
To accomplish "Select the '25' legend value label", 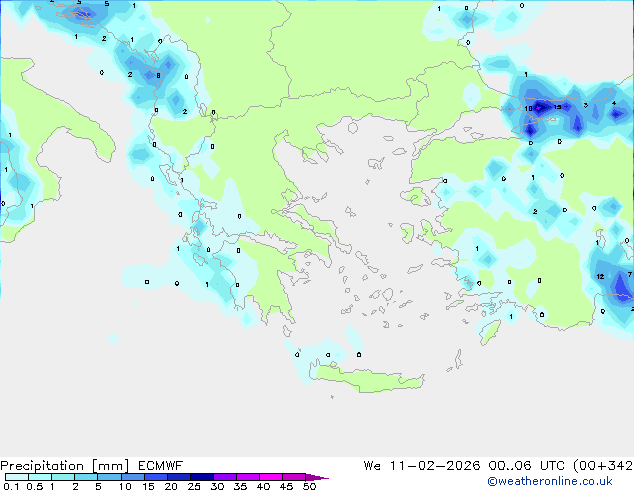I will tap(194, 486).
